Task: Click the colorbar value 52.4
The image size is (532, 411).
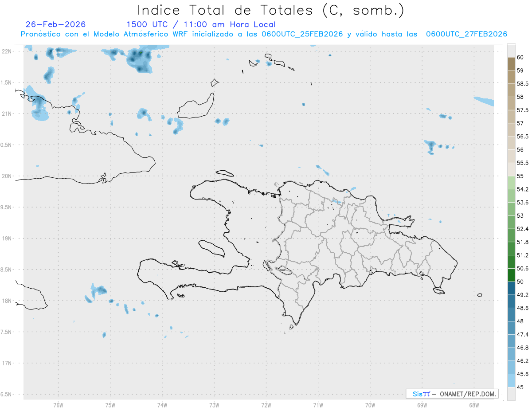Action: coord(523,229)
